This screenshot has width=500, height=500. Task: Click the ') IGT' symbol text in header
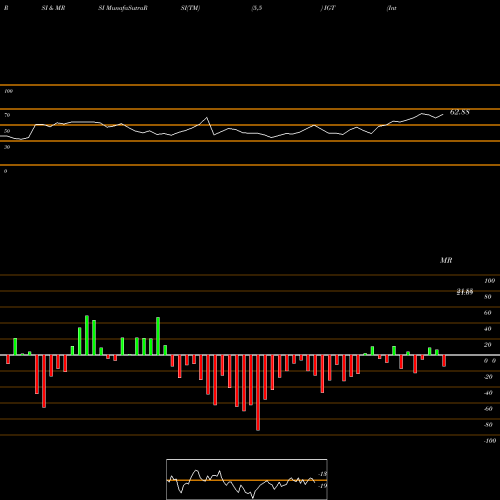(328, 8)
